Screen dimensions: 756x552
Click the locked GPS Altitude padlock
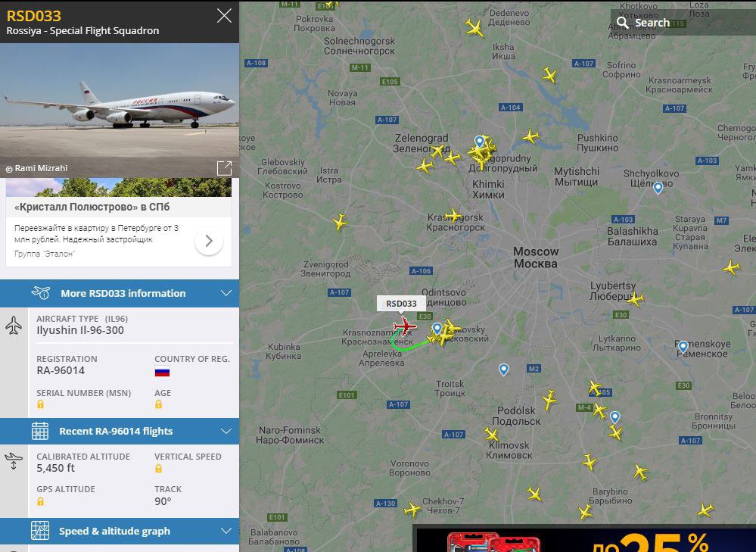(x=41, y=501)
